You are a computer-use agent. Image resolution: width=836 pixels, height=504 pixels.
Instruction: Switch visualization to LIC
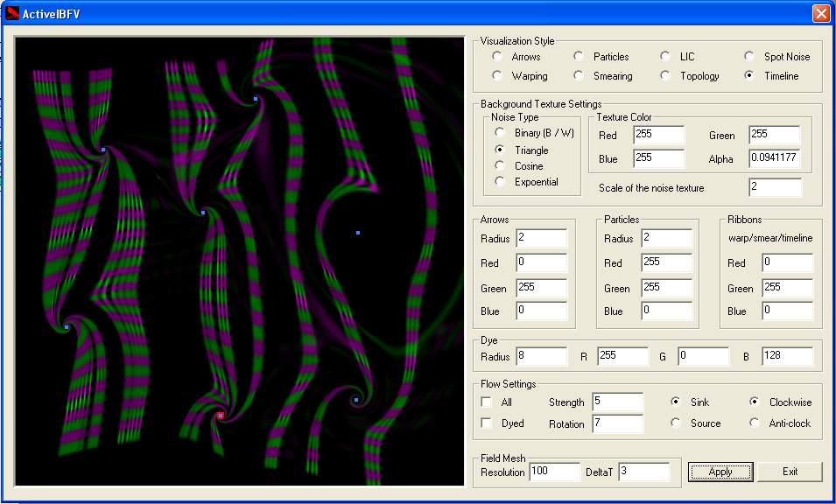pos(666,57)
